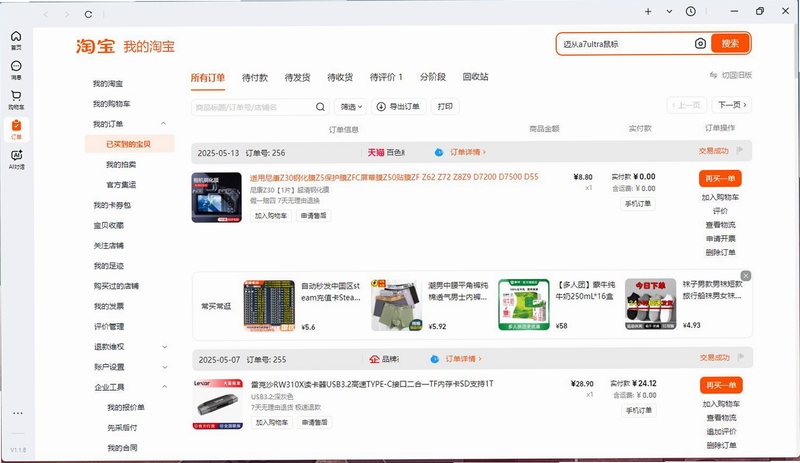Switch to the 分阶段 tab
Image resolution: width=800 pixels, height=463 pixels.
click(433, 77)
